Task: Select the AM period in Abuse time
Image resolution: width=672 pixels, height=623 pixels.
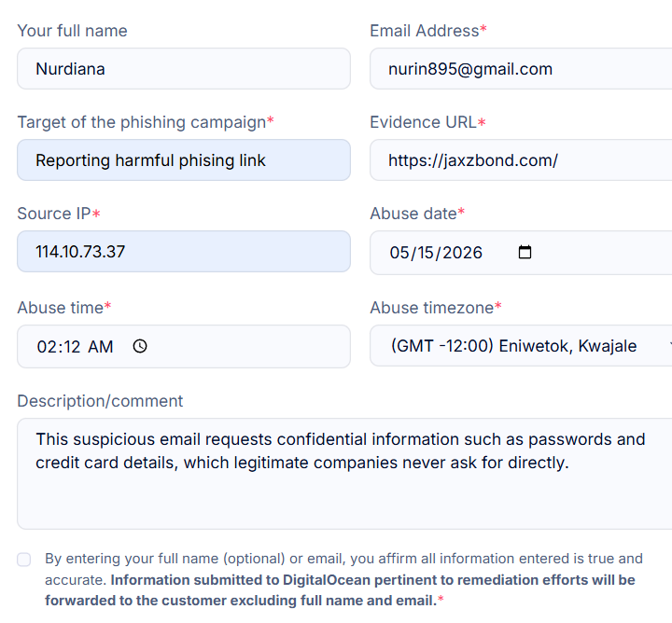Action: 100,347
